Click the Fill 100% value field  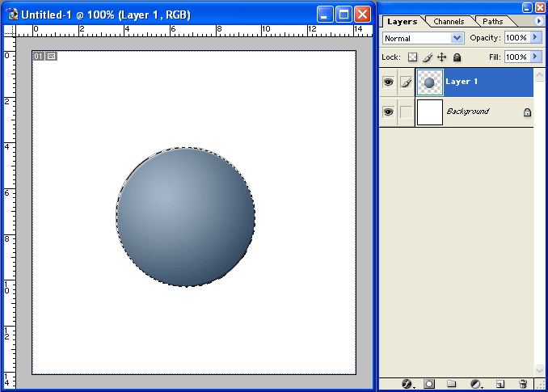(517, 57)
